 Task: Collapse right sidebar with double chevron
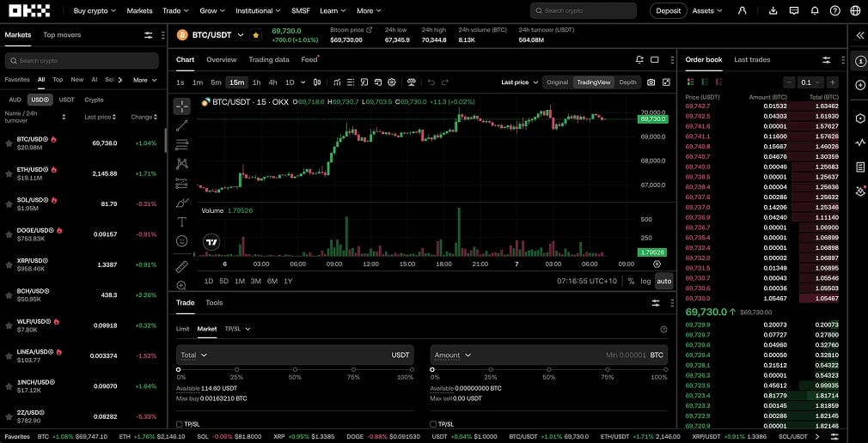859,35
